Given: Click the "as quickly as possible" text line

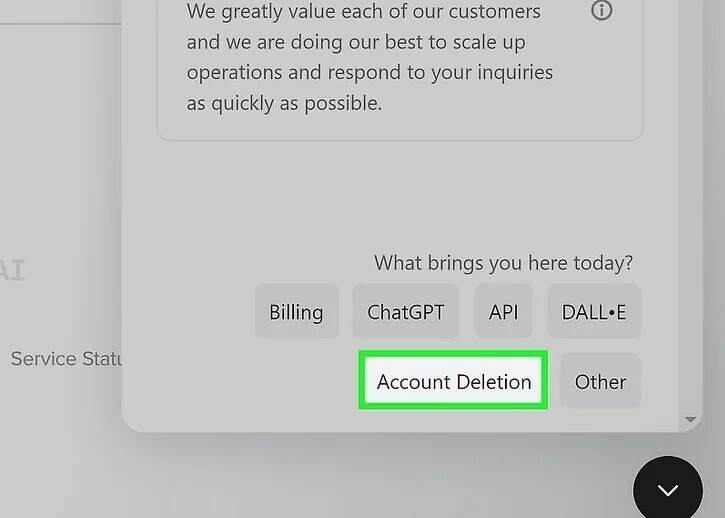Looking at the screenshot, I should (x=284, y=103).
